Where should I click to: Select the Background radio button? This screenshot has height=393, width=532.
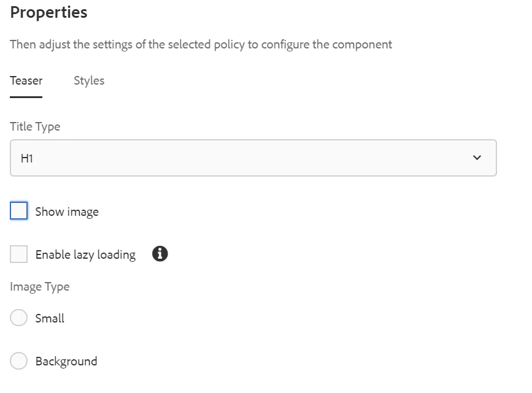click(19, 361)
